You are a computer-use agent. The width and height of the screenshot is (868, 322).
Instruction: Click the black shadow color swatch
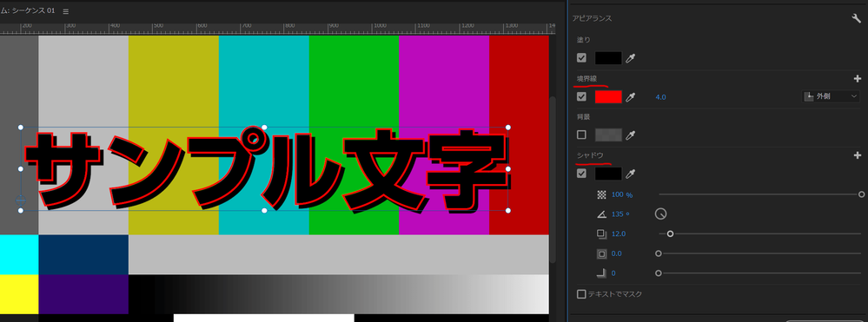click(608, 174)
